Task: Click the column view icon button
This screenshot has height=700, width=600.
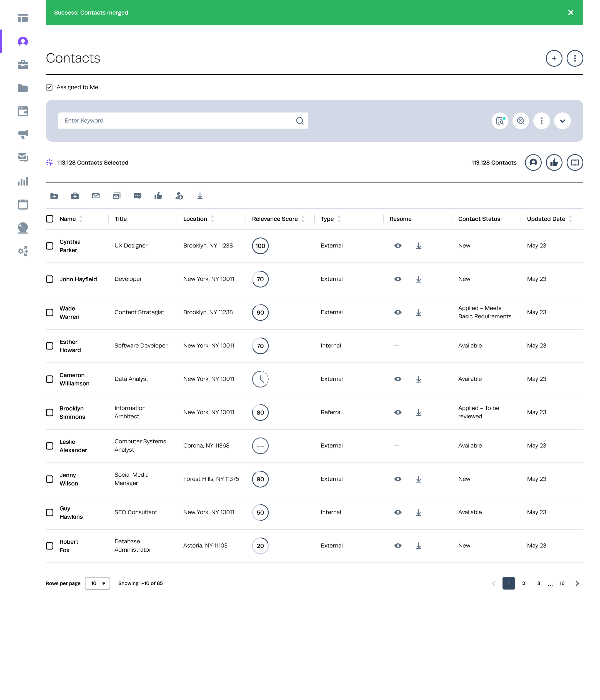Action: [575, 162]
